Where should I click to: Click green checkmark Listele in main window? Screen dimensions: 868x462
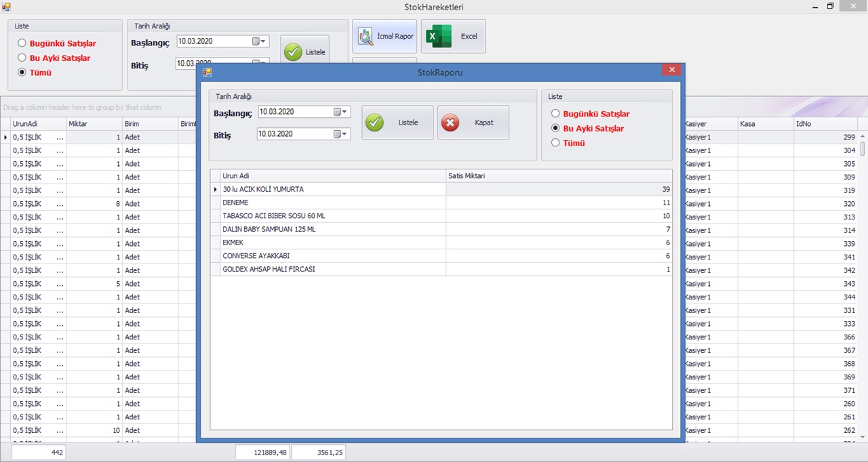click(293, 52)
